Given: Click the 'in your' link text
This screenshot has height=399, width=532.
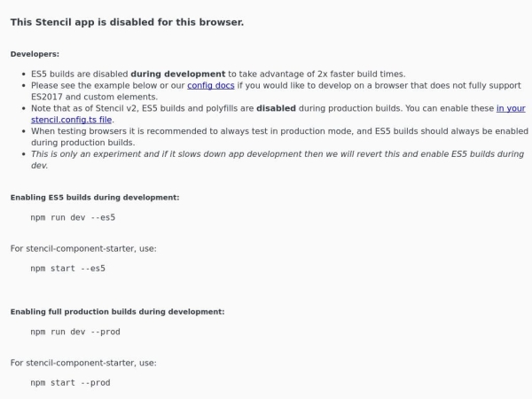Looking at the screenshot, I should click(511, 108).
